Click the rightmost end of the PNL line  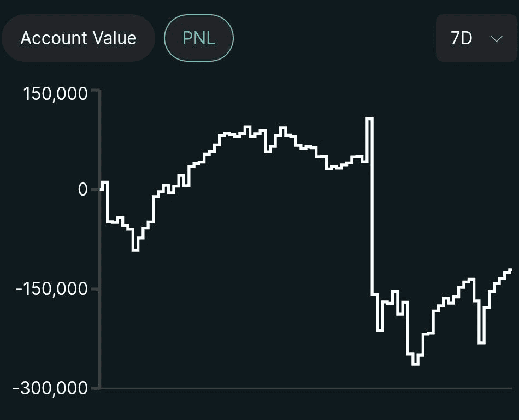pyautogui.click(x=510, y=269)
